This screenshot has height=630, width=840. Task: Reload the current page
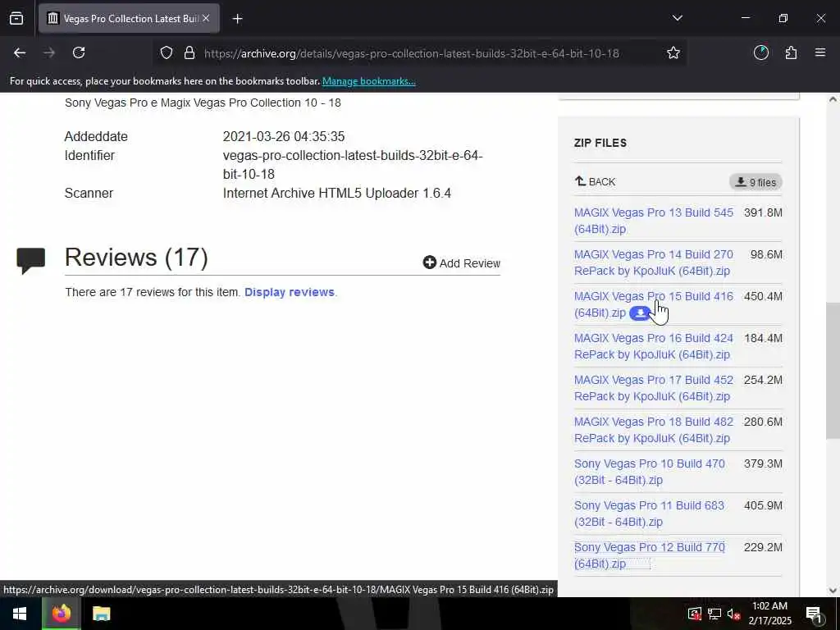click(x=79, y=52)
